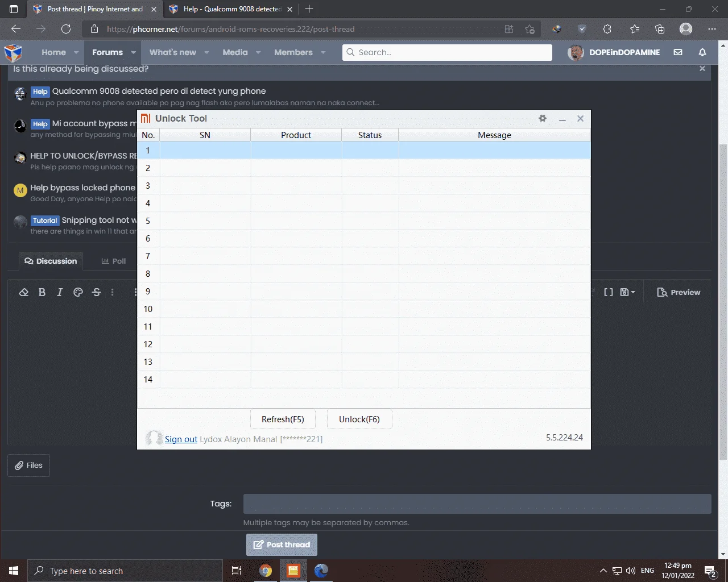728x582 pixels.
Task: Open browser settings and more menu
Action: click(x=712, y=29)
